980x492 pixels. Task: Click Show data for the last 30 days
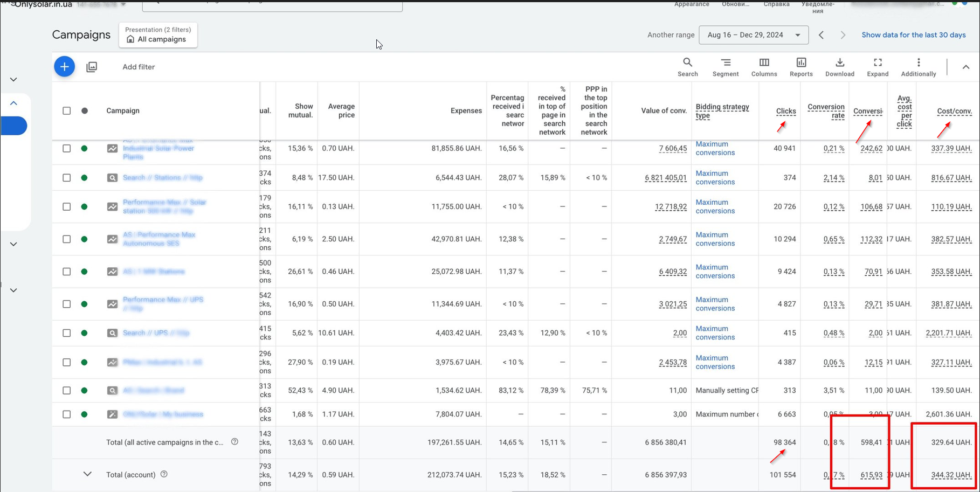click(913, 35)
